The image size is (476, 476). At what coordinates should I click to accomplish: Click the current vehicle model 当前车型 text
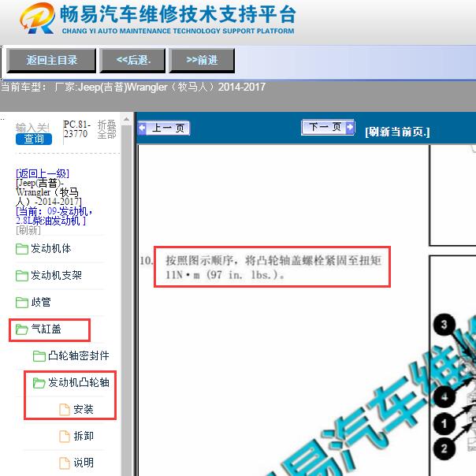(133, 87)
